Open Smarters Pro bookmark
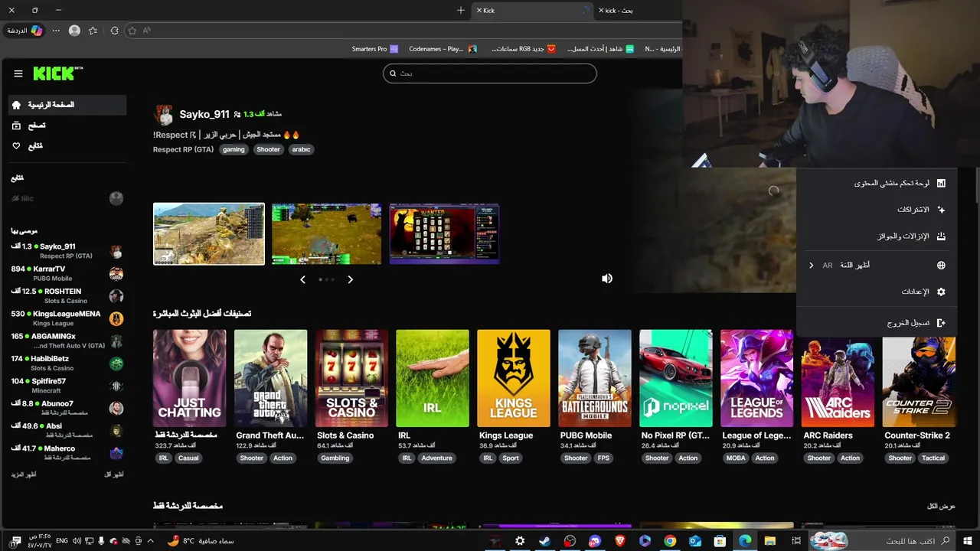Viewport: 980px width, 551px height. (375, 49)
